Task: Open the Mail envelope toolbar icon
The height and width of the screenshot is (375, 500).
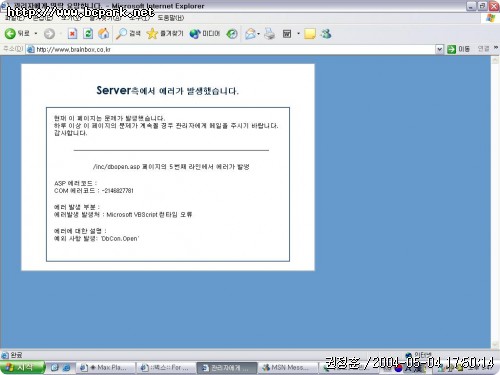Action: tap(251, 33)
